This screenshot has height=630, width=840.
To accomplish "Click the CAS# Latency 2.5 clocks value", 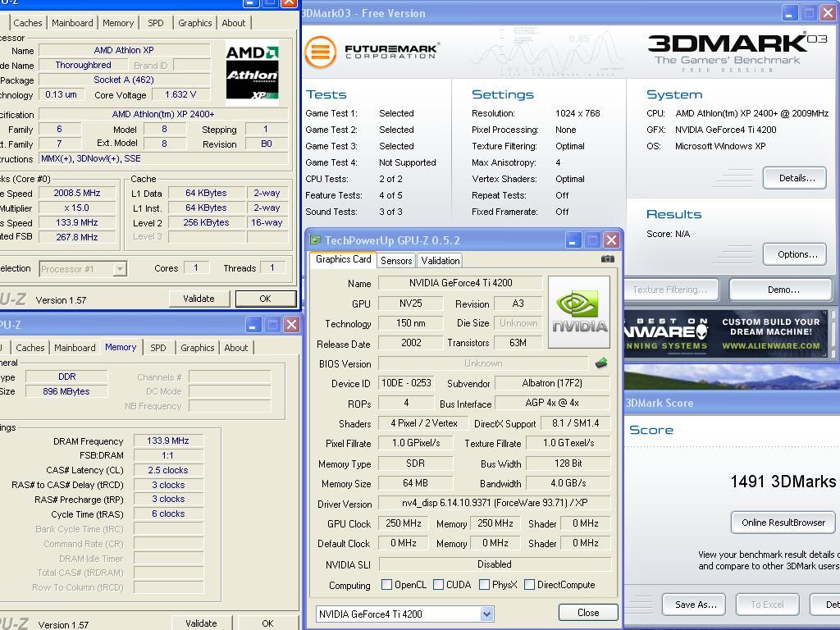I will click(167, 470).
